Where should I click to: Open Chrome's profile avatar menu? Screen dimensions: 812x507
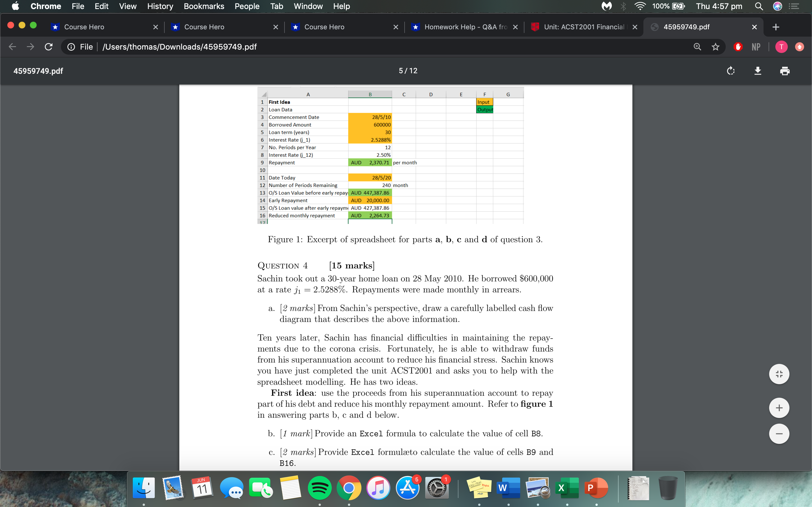pyautogui.click(x=781, y=46)
